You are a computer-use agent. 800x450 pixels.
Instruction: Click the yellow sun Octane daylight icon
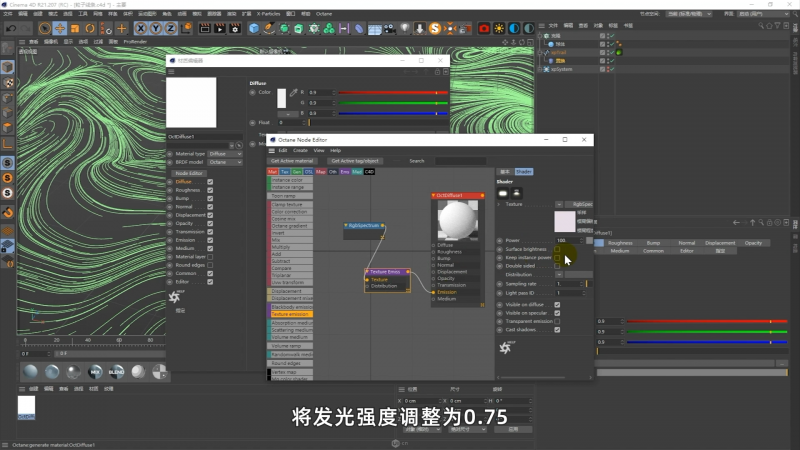[499, 29]
